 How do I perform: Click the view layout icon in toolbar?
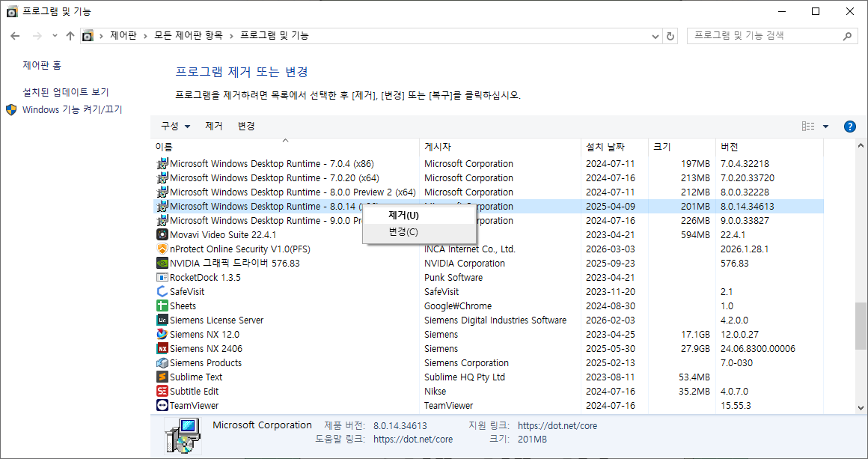[808, 127]
